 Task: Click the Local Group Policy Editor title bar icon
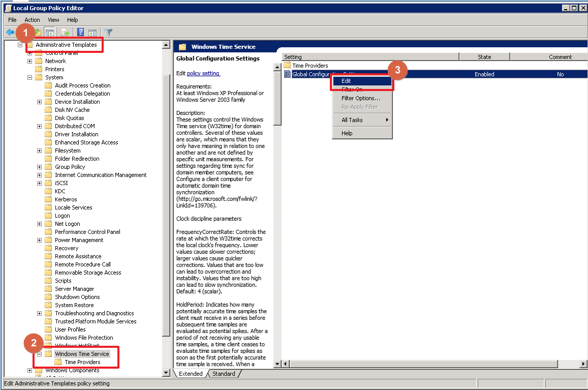pos(8,8)
